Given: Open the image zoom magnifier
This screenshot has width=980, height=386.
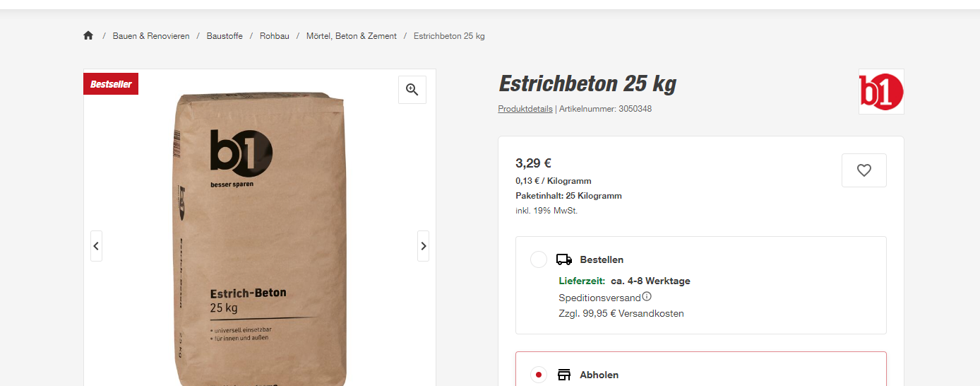Looking at the screenshot, I should click(x=412, y=90).
